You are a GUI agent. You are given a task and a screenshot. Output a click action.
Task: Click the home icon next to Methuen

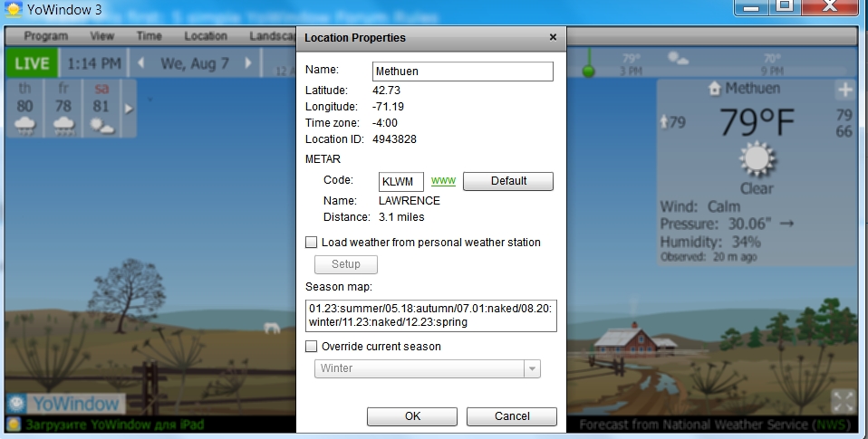(x=716, y=89)
